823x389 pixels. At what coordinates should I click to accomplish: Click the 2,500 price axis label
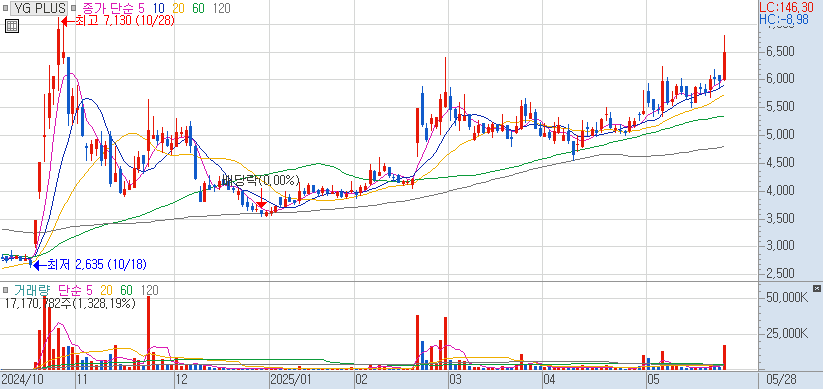point(780,274)
